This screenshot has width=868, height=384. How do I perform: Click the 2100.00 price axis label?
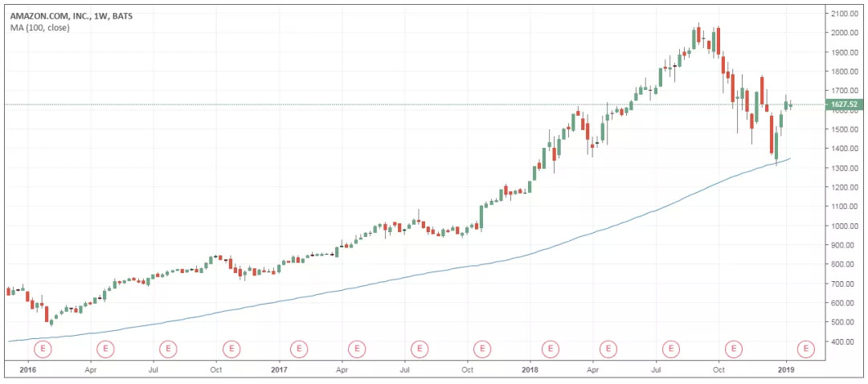tap(845, 14)
